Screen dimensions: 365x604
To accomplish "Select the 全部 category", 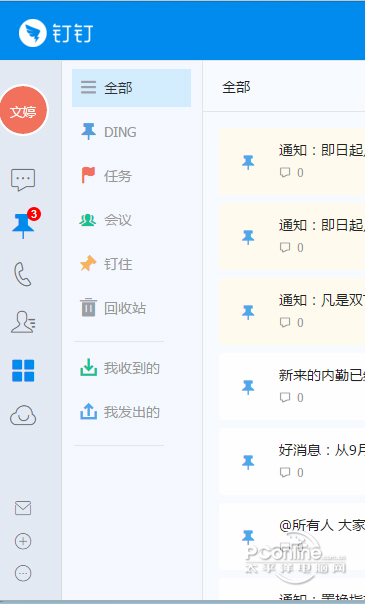I will coord(131,88).
